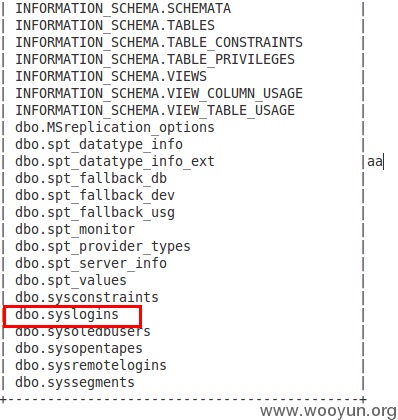Select the dbo.spt_datatype_info_ext line
The image size is (398, 420).
click(x=115, y=161)
